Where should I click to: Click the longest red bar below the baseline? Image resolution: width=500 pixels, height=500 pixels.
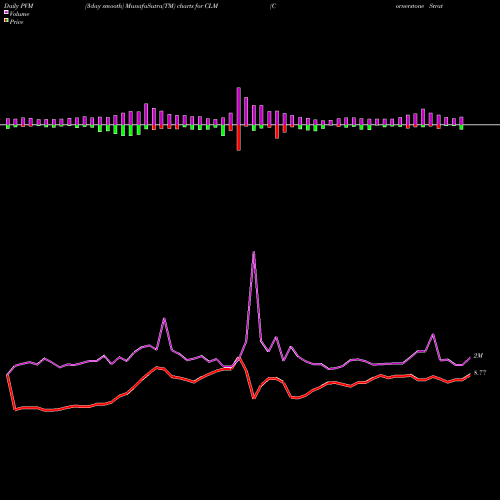[x=239, y=138]
